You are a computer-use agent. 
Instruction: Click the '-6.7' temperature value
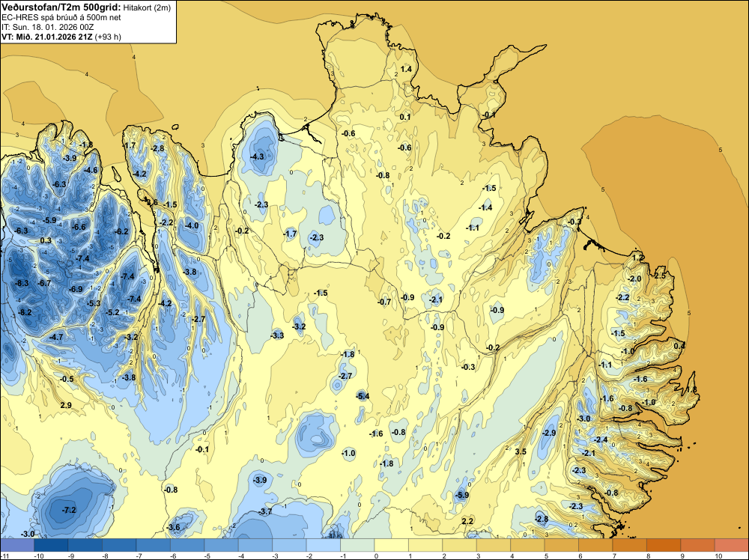[44, 283]
